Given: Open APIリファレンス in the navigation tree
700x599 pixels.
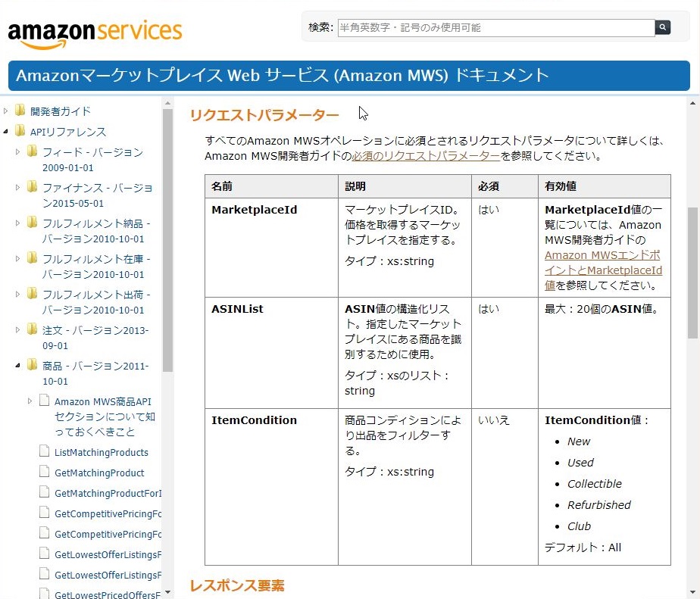Looking at the screenshot, I should click(x=68, y=132).
